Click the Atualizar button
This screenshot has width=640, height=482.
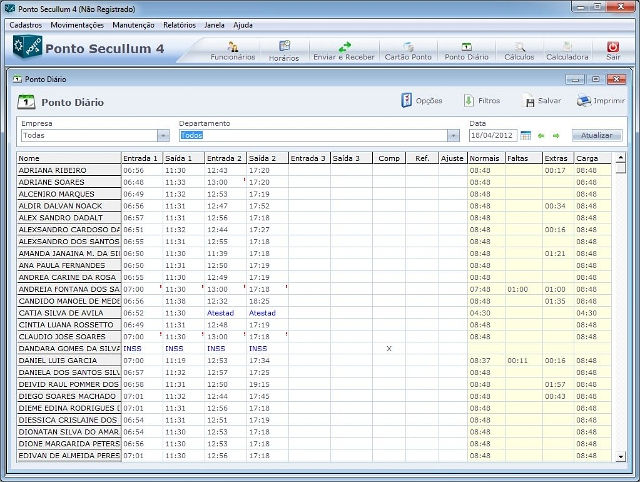pos(597,135)
